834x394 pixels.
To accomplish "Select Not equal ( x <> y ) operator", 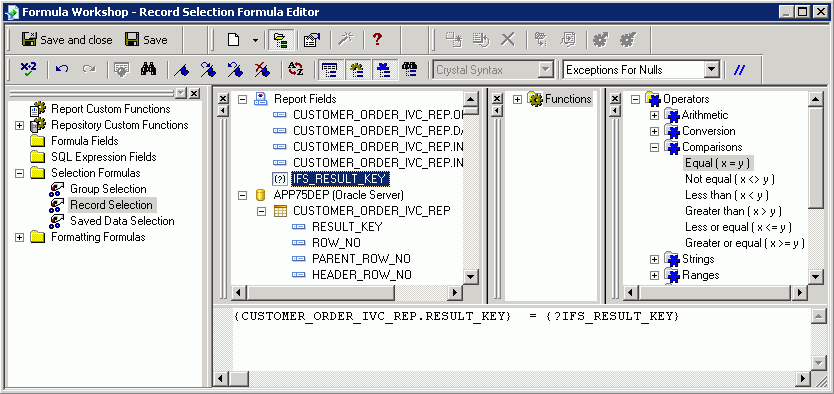I will click(x=730, y=179).
